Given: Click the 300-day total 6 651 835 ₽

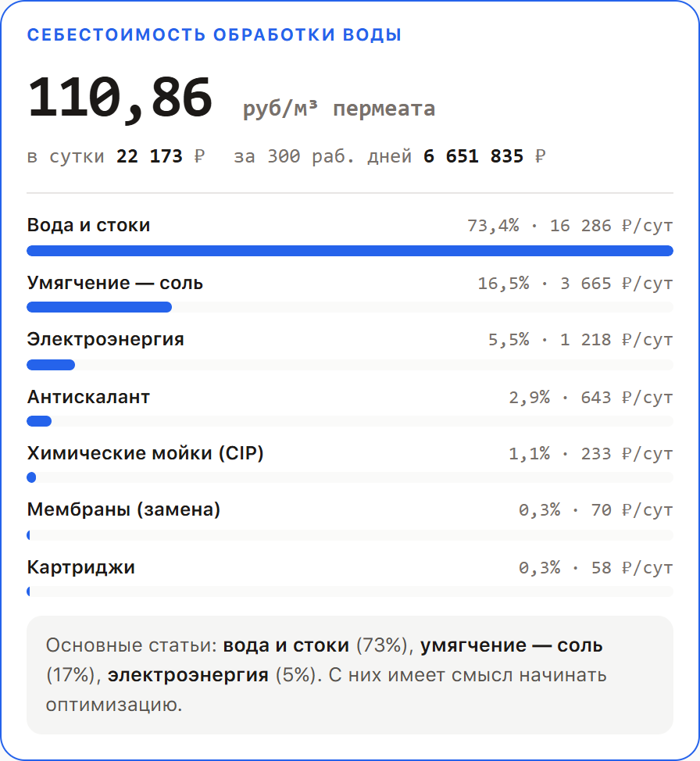Looking at the screenshot, I should pos(484,156).
